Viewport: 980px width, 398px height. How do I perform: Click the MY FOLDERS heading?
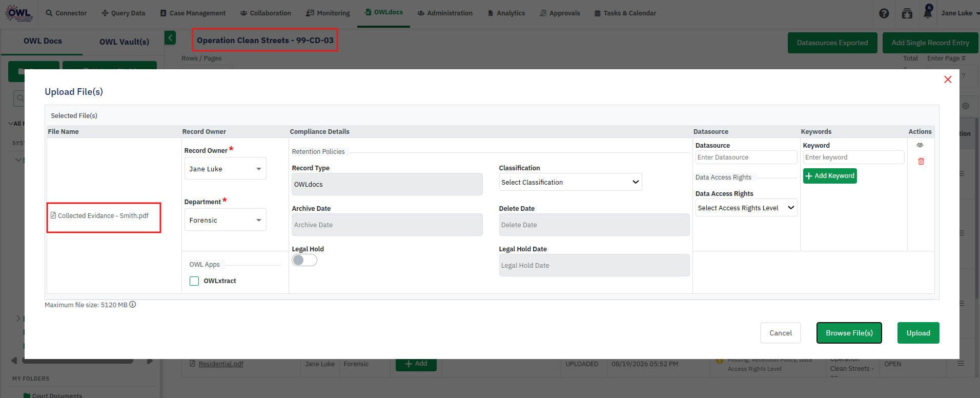[31, 379]
